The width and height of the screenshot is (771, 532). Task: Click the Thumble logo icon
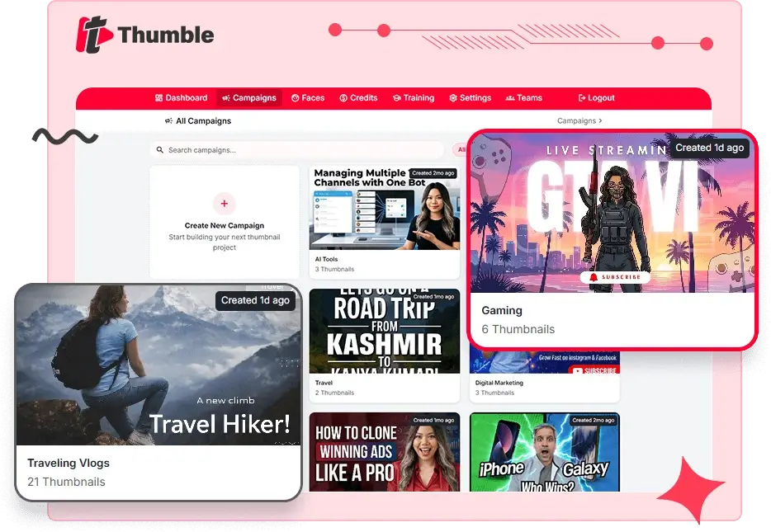pyautogui.click(x=94, y=35)
